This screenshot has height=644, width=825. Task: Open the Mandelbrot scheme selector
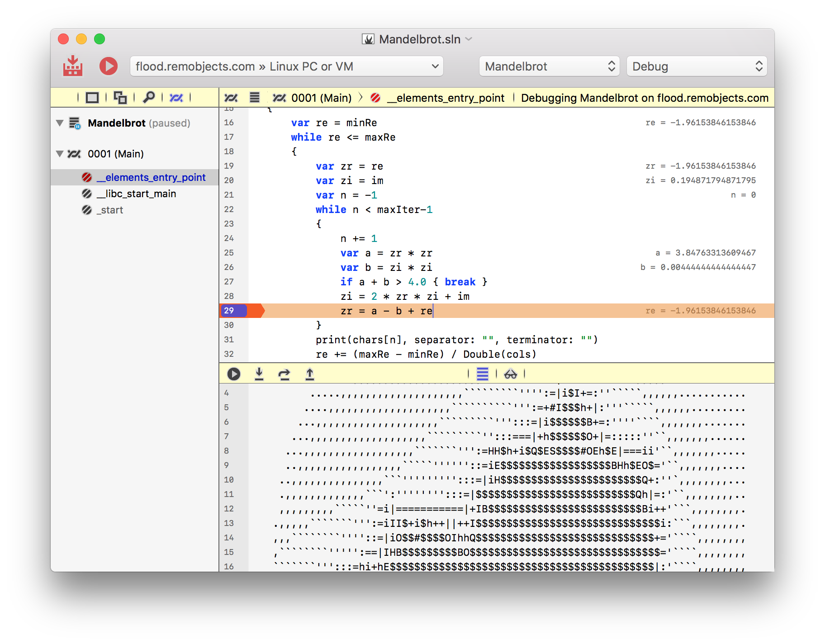(549, 66)
